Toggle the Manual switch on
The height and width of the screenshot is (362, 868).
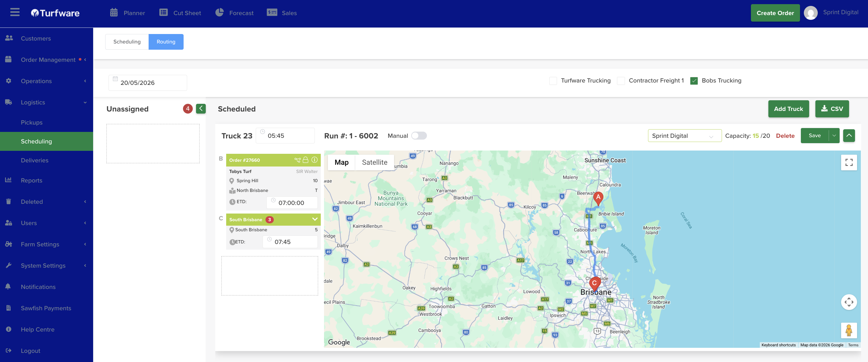[x=419, y=135]
